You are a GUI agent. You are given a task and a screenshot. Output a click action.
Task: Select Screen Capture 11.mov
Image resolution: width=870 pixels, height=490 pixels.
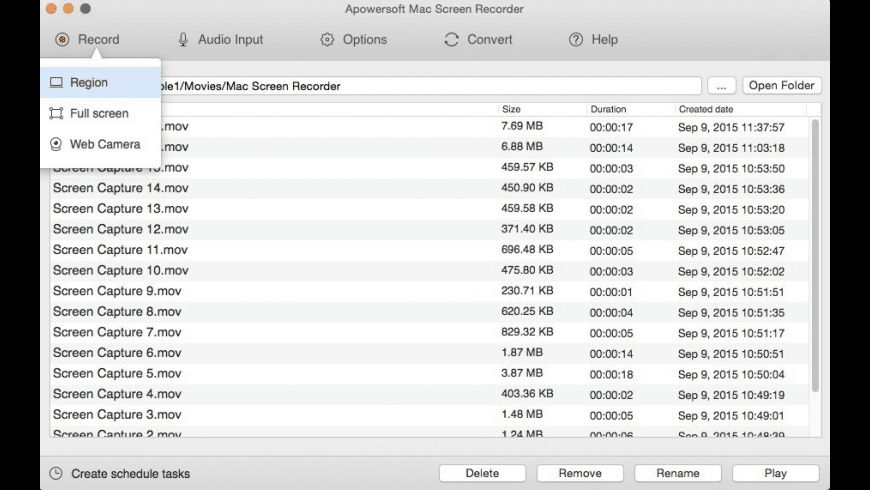click(120, 250)
